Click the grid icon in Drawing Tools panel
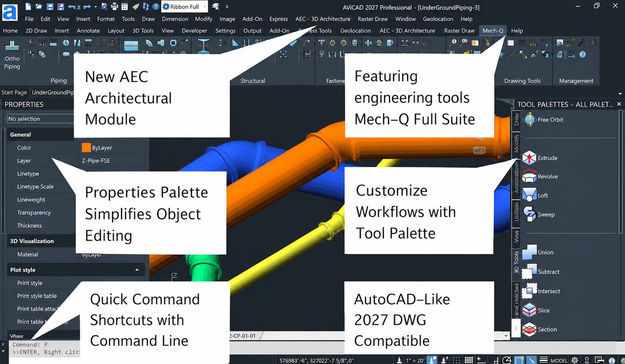625x364 pixels. [522, 43]
